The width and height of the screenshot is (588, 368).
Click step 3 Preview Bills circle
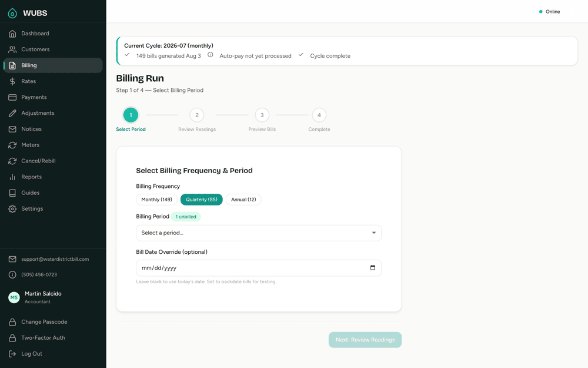click(262, 115)
